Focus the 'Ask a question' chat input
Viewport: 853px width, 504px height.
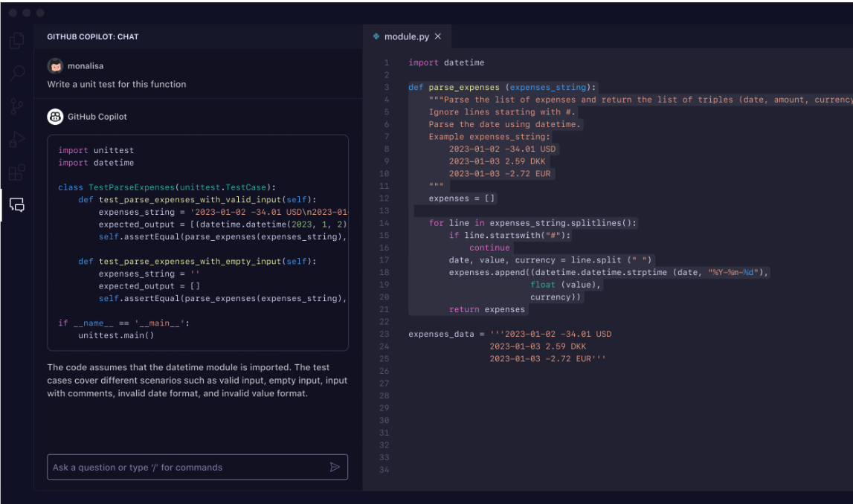186,468
